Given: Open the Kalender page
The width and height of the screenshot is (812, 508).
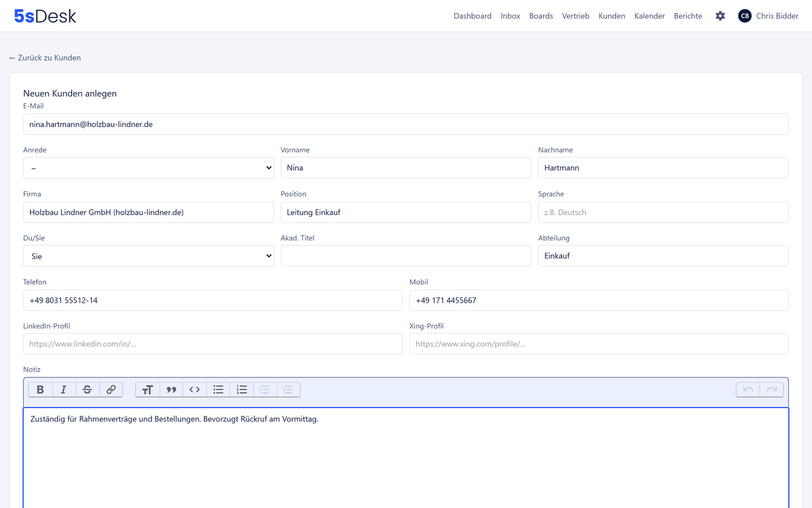Looking at the screenshot, I should coord(650,16).
